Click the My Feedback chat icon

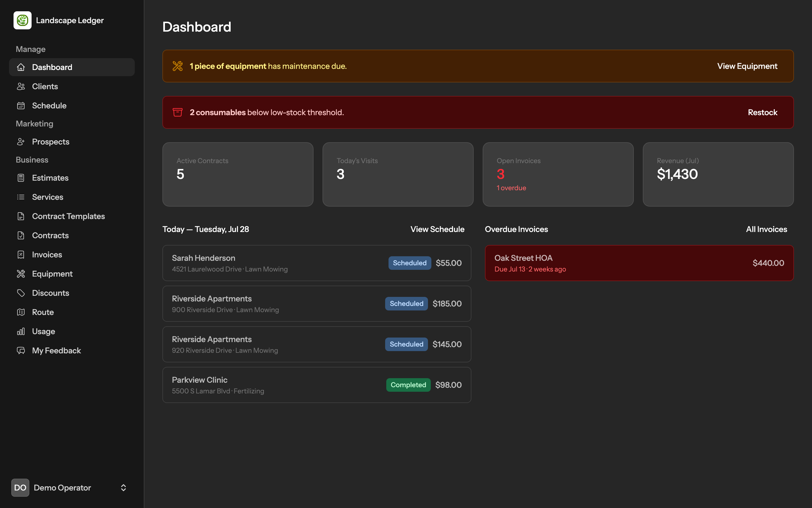pyautogui.click(x=21, y=351)
